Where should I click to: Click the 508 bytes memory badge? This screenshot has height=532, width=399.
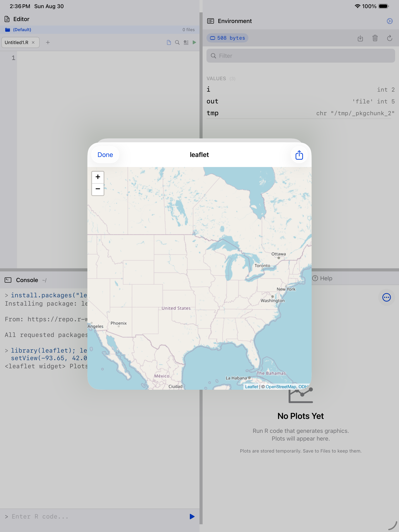pos(227,38)
